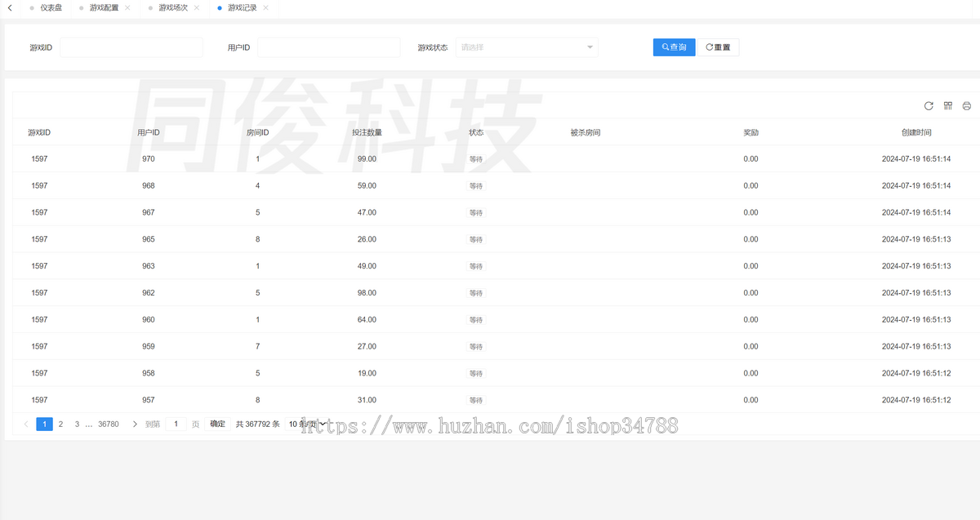Click the 游戏ID column header
Screen dimensions: 980x520
39,132
